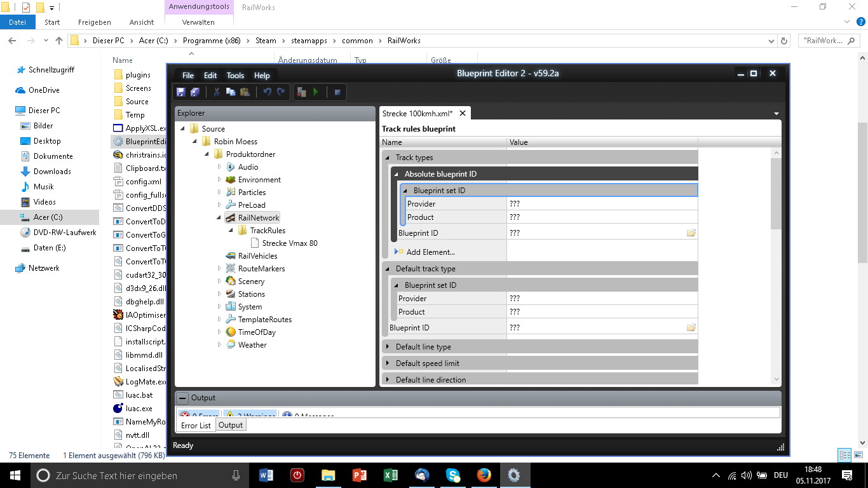Open the Datei tab in File Explorer
This screenshot has width=868, height=488.
pyautogui.click(x=18, y=22)
